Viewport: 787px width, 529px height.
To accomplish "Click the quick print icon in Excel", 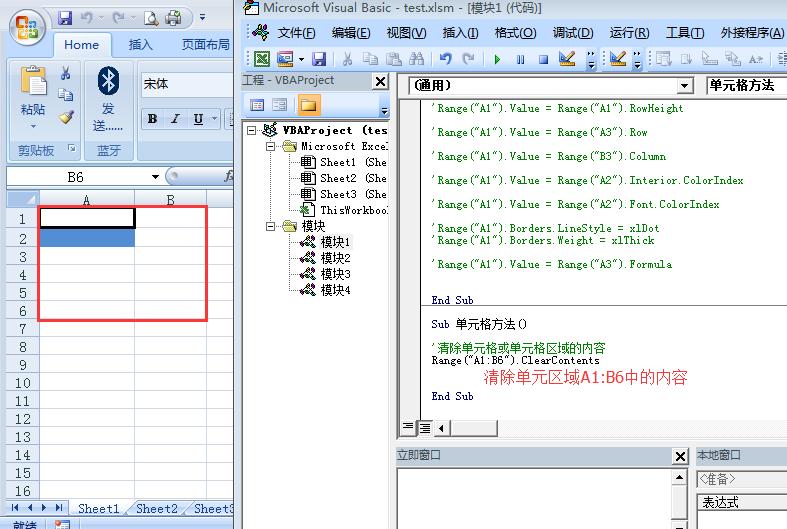I will [x=174, y=18].
